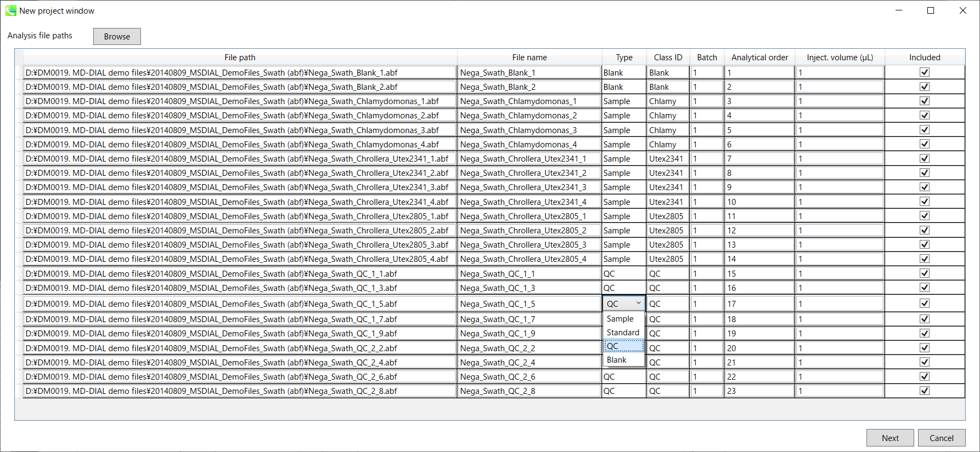The image size is (980, 452).
Task: Open type cell for Nega_Swath_Chlamydomonas_3
Action: 623,130
